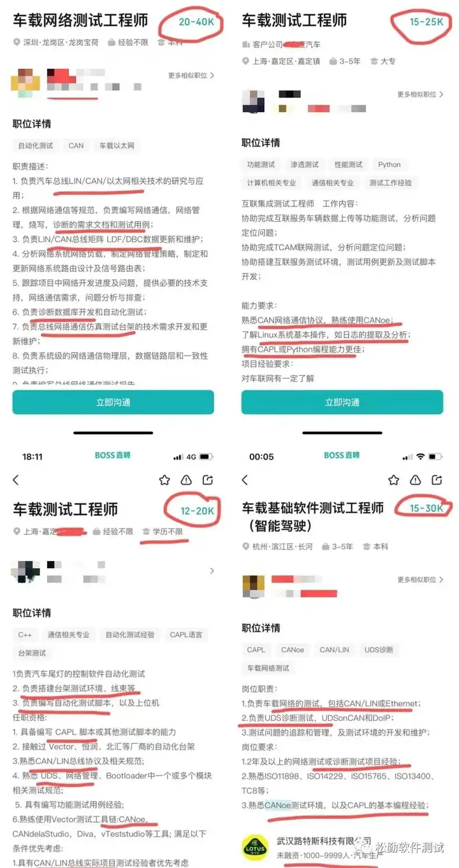This screenshot has height=868, width=459.
Task: Favorite the 12-20K 车载测试工程师 job with star
Action: click(164, 480)
